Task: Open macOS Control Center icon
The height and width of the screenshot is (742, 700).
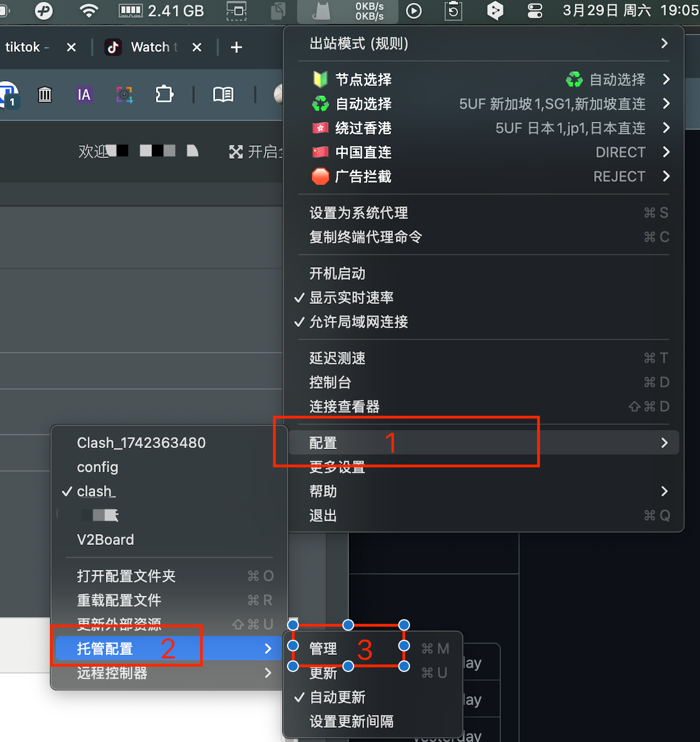Action: (x=535, y=11)
